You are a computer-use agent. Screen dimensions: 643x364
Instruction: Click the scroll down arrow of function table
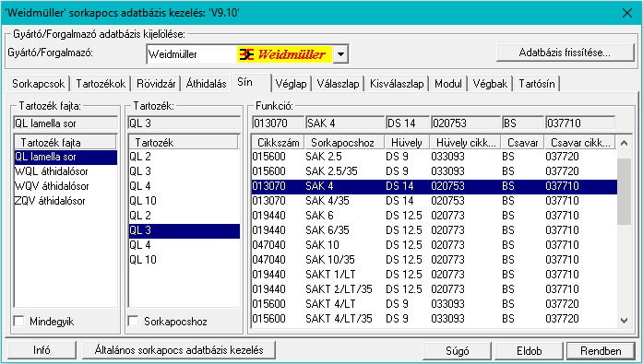(625, 321)
